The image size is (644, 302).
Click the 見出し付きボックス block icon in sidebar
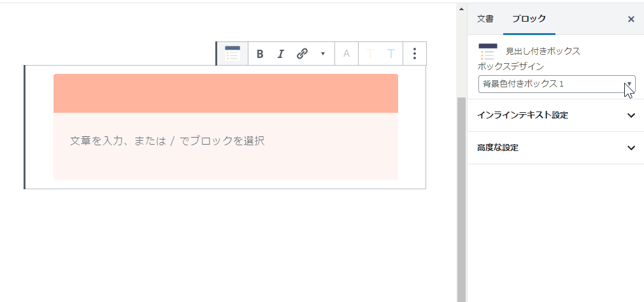click(x=488, y=52)
